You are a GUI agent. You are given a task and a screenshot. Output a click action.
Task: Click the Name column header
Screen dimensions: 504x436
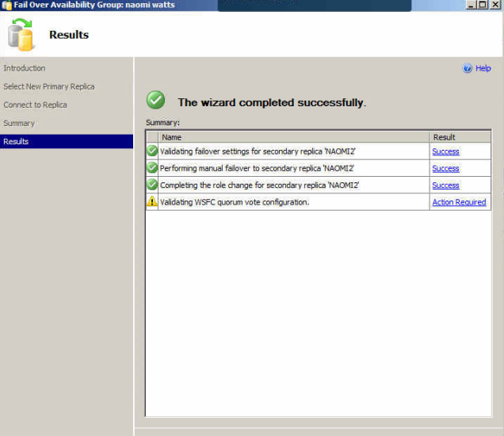point(294,137)
